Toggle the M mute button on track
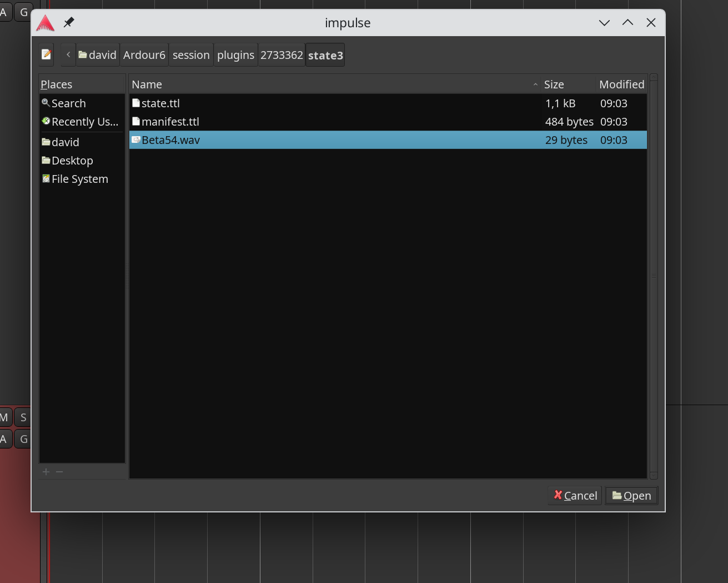 pos(4,417)
